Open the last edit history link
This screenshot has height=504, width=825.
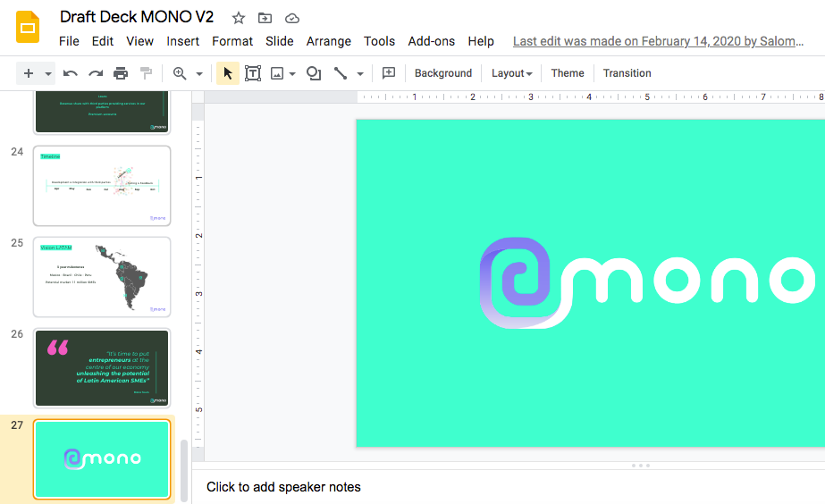(658, 41)
